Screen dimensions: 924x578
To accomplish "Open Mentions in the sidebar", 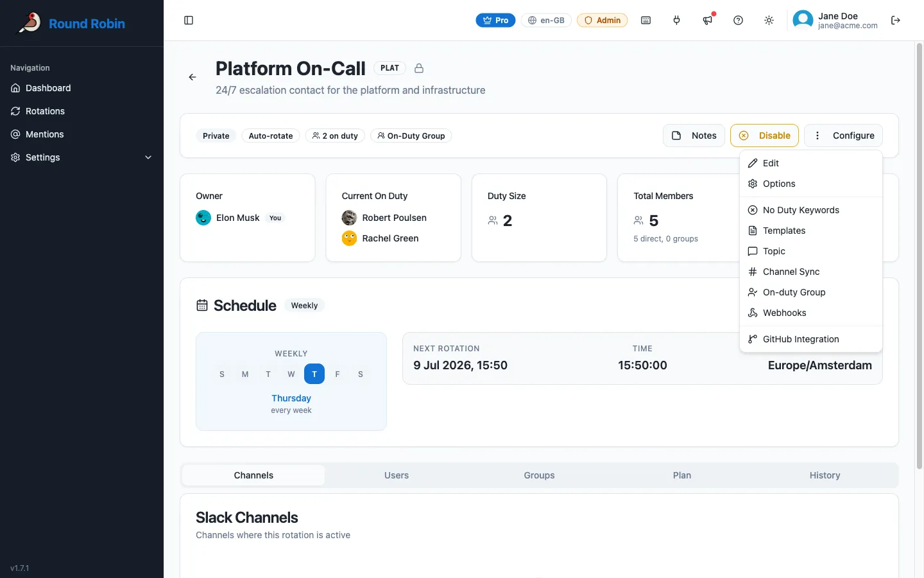I will point(82,134).
